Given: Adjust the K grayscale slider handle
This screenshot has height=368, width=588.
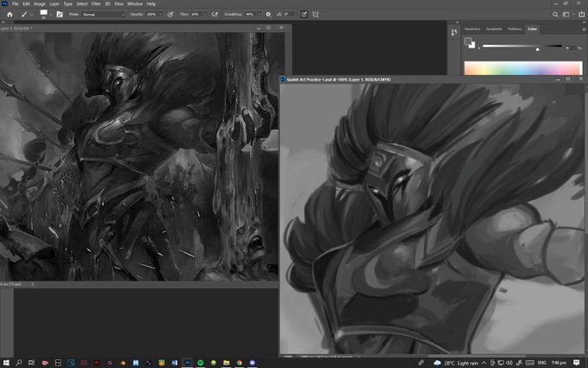Looking at the screenshot, I should 537,48.
